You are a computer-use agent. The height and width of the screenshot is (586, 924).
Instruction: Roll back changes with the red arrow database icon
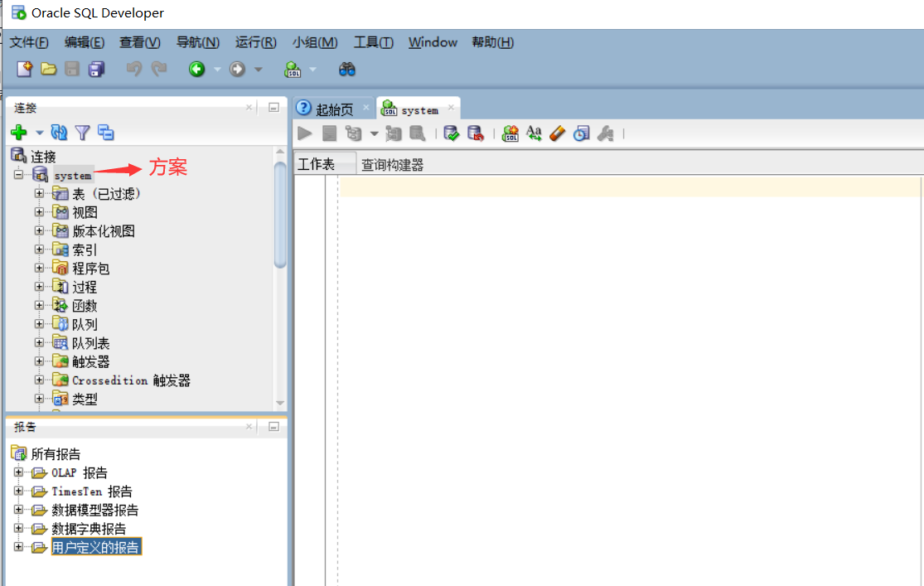point(475,133)
